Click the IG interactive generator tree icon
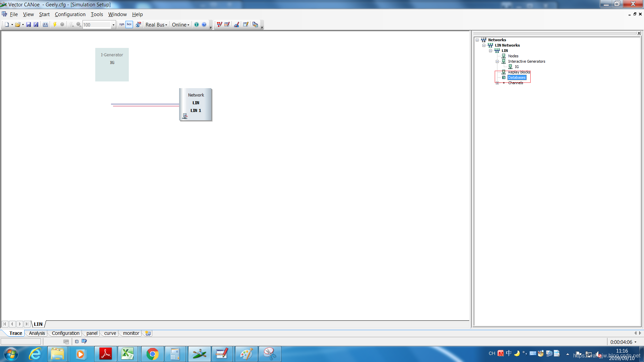 (511, 67)
